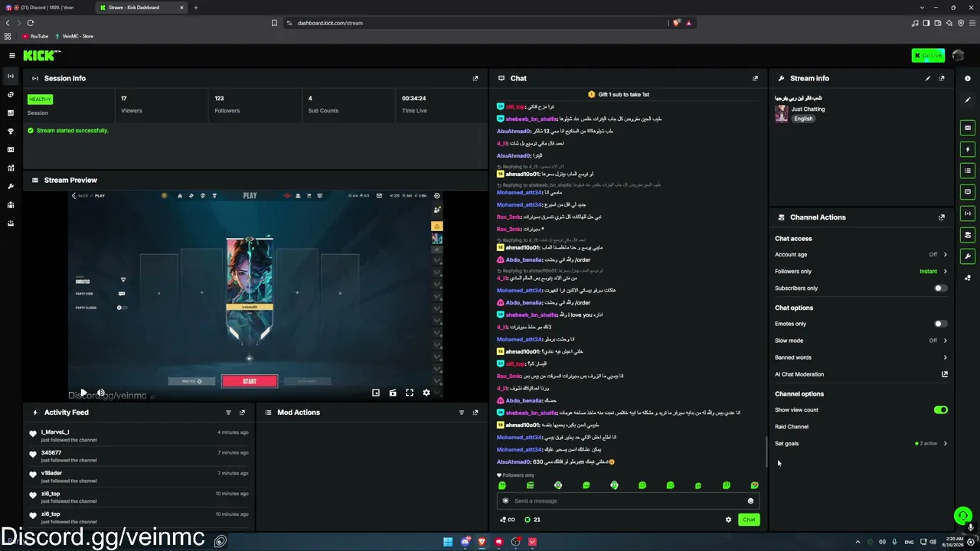Select the Kick Dashboard browser tab
980x551 pixels.
pyautogui.click(x=142, y=8)
